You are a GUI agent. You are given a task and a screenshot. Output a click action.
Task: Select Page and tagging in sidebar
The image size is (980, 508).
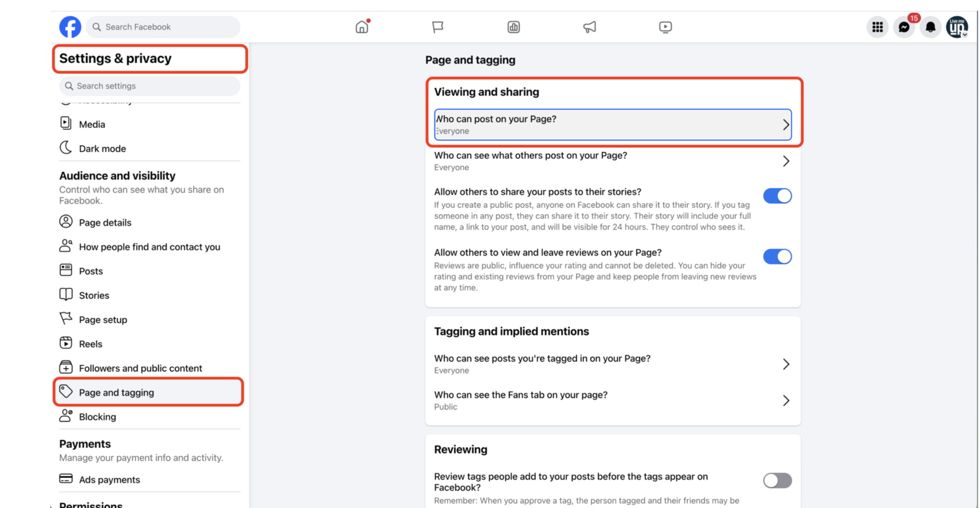point(116,393)
